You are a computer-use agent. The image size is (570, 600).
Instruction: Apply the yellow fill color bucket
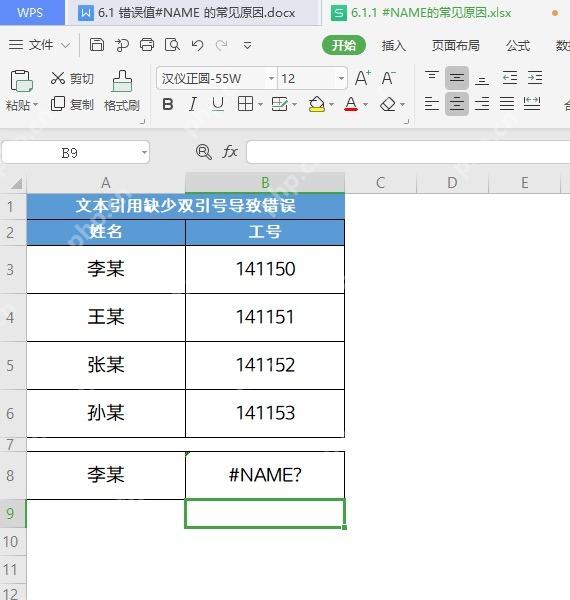(x=317, y=104)
